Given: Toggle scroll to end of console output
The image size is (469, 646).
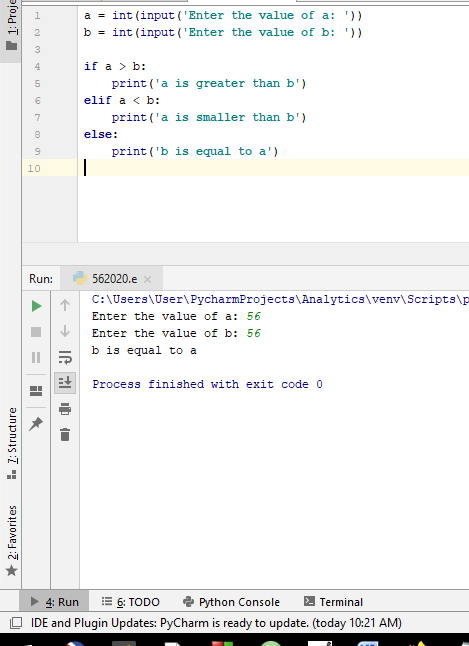Looking at the screenshot, I should tap(65, 383).
